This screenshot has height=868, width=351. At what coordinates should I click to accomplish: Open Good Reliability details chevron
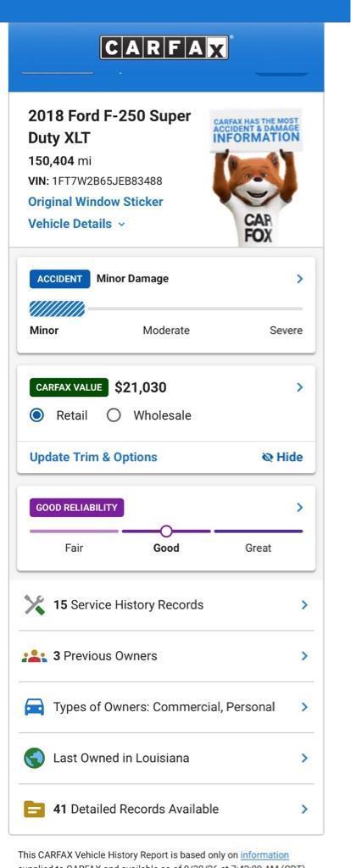pyautogui.click(x=299, y=508)
